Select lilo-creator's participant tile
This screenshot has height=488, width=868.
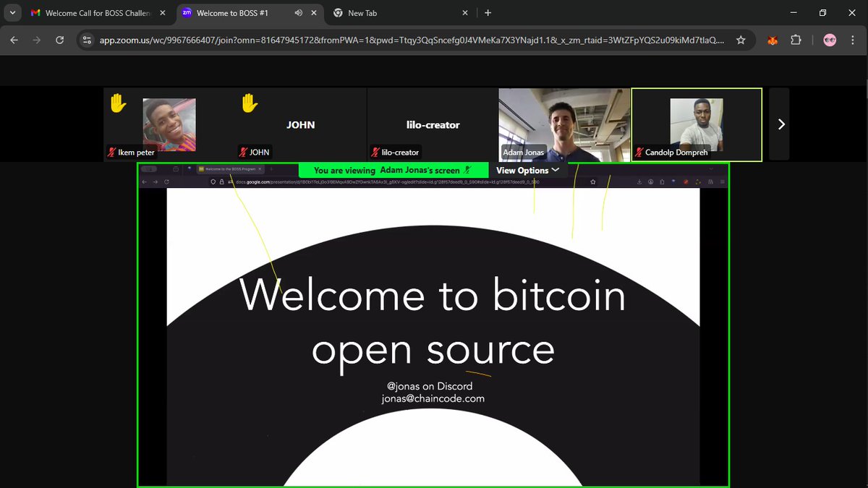coord(433,124)
